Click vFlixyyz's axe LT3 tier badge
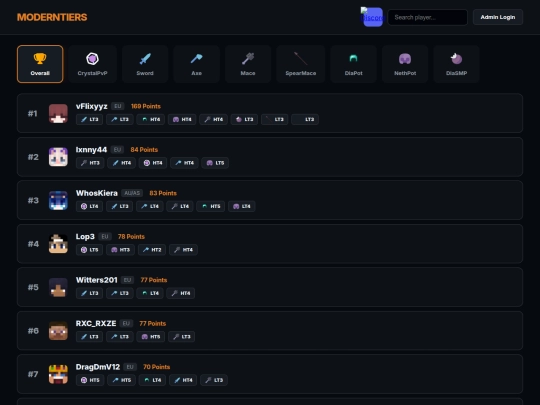Image resolution: width=540 pixels, height=405 pixels. [120, 120]
